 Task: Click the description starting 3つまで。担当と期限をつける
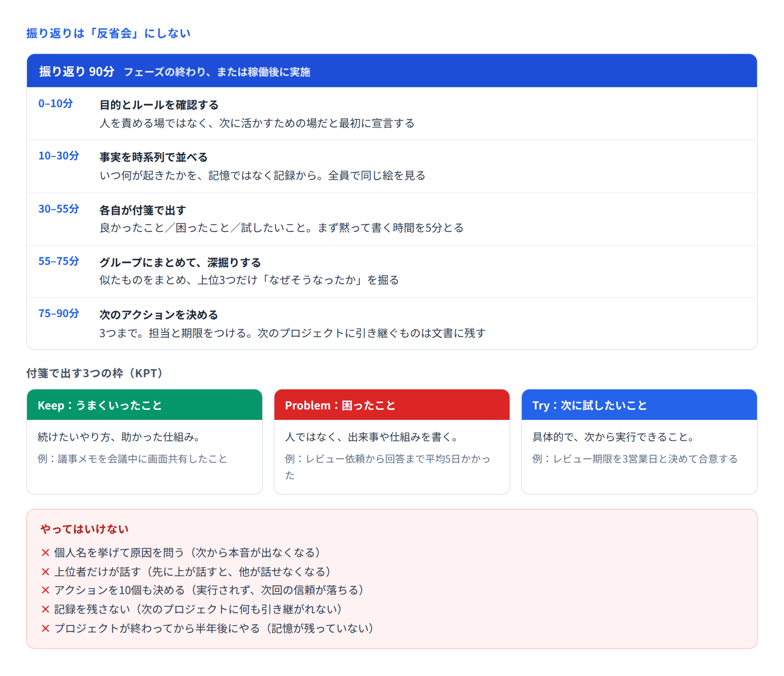[293, 333]
